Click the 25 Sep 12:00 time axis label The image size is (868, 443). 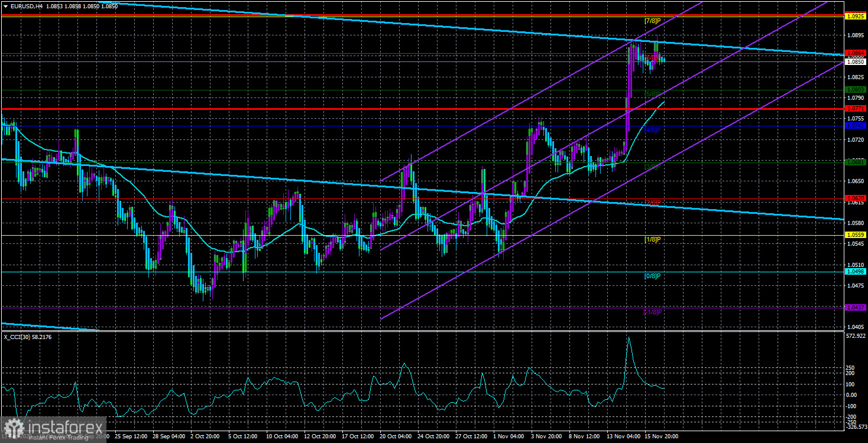pyautogui.click(x=131, y=437)
